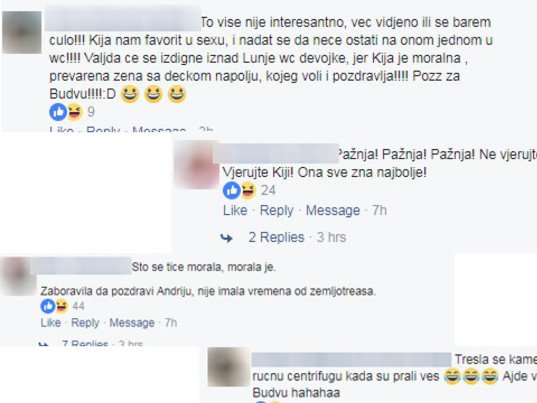Image resolution: width=537 pixels, height=403 pixels.
Task: Expand the 7 Replies thread
Action: pyautogui.click(x=85, y=342)
